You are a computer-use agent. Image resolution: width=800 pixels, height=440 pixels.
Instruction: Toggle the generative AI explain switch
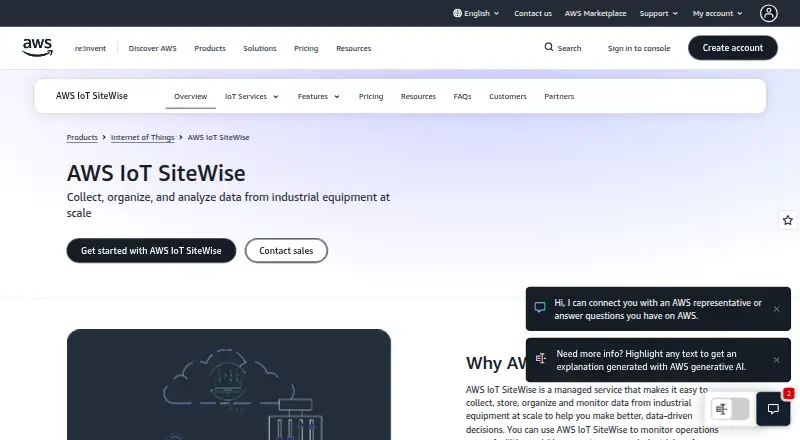[730, 409]
